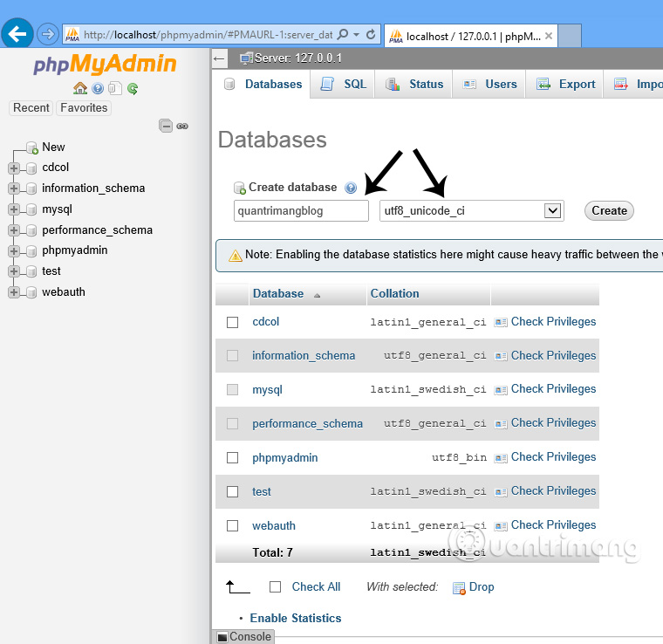Tick the webauth database checkbox
663x644 pixels.
[x=232, y=525]
